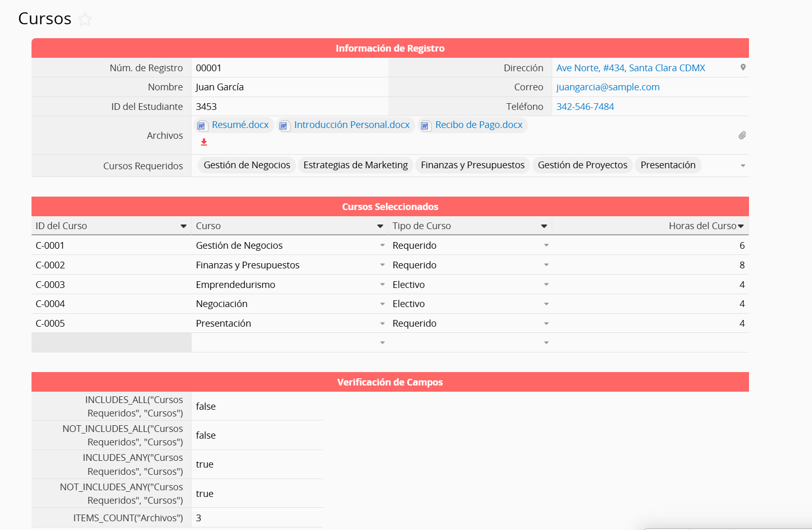
Task: Click the paperclip attachment icon in Archivos
Action: (742, 135)
